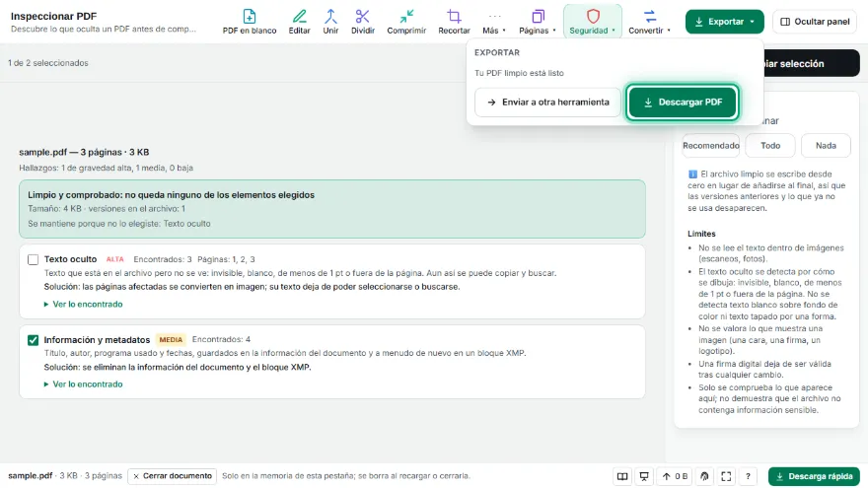Screen dimensions: 868x488
Task: Click 'Encontrados: 4' text
Action: pyautogui.click(x=221, y=339)
